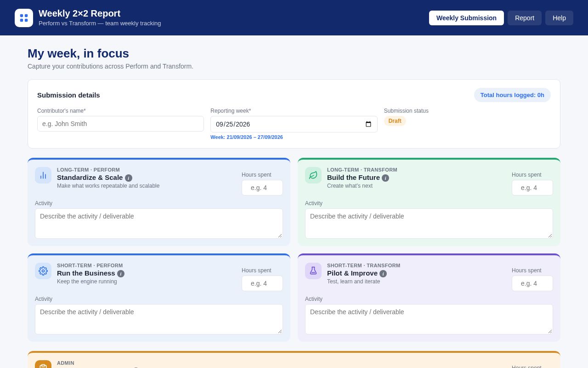Click the Weekly 2×2 Report title
Image resolution: width=588 pixels, height=368 pixels.
tap(79, 13)
